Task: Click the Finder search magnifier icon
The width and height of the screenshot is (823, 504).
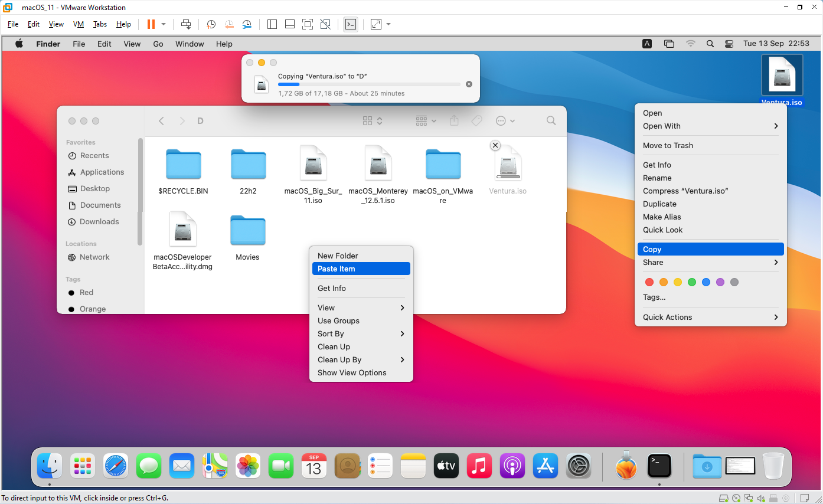Action: coord(551,120)
